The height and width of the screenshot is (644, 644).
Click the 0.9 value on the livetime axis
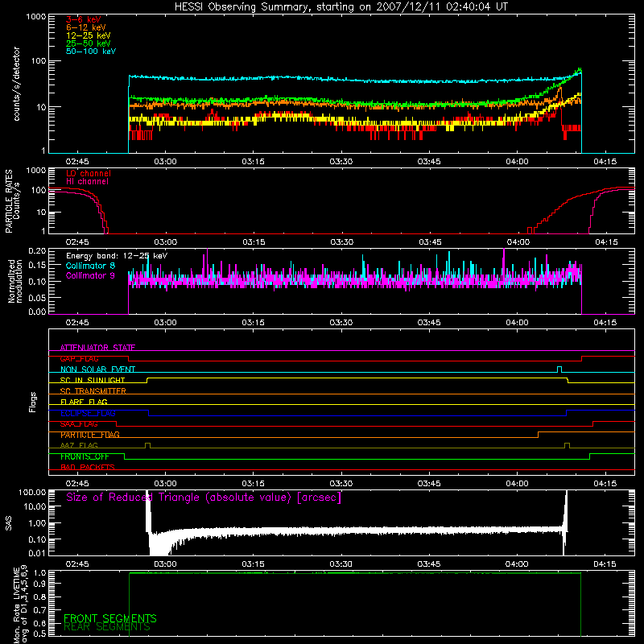pos(39,584)
